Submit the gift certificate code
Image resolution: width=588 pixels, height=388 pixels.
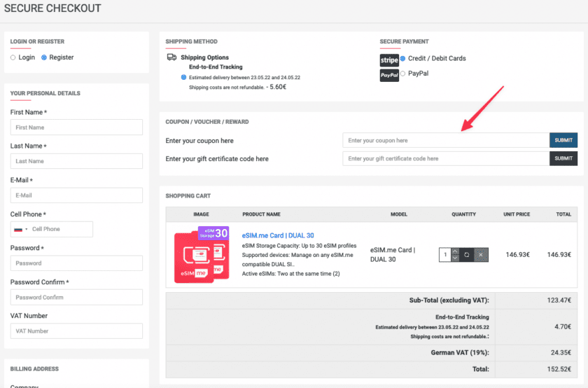pyautogui.click(x=563, y=158)
